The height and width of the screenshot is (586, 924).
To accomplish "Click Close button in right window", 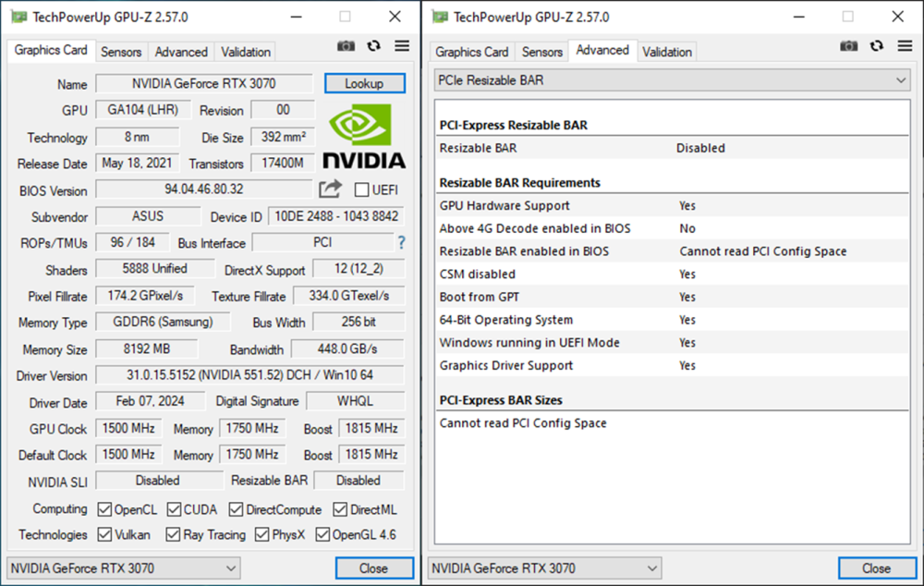I will coord(877,568).
